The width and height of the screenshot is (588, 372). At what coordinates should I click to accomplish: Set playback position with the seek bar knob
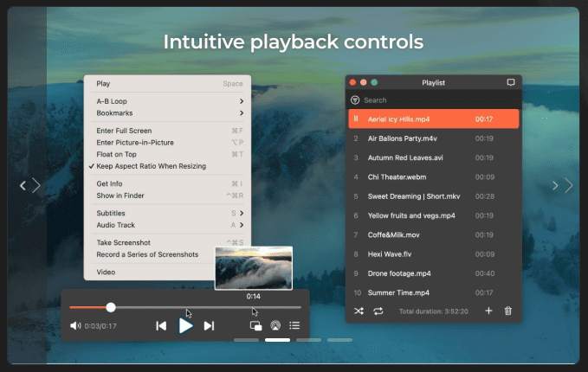(x=111, y=307)
